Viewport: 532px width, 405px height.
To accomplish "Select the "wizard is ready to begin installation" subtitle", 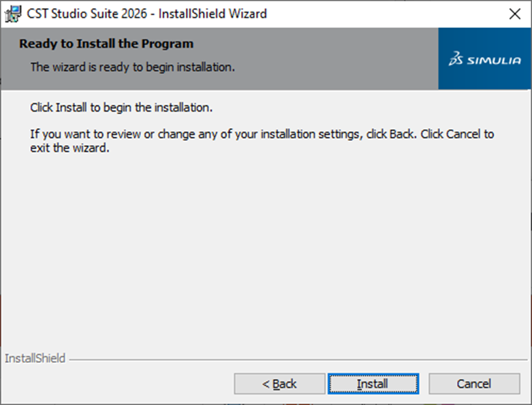I will coord(133,67).
